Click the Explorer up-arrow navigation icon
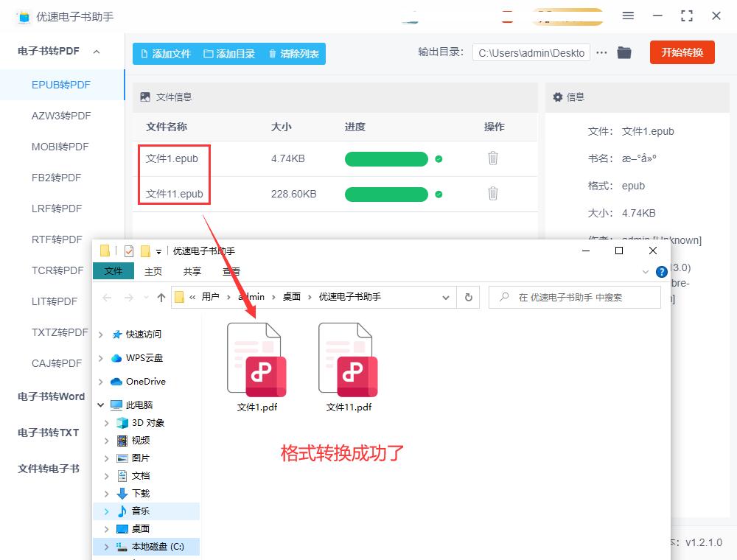Viewport: 737px width, 560px height. coord(161,297)
